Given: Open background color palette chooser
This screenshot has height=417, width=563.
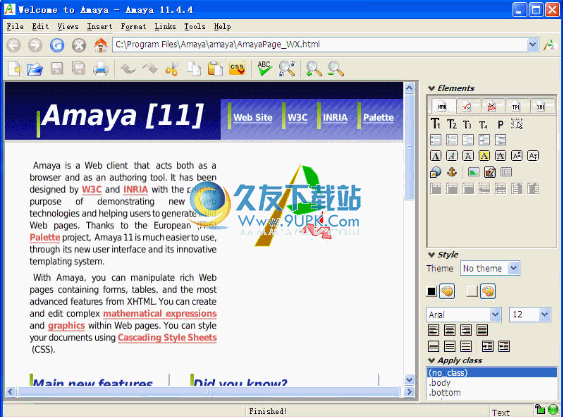Looking at the screenshot, I should 488,291.
